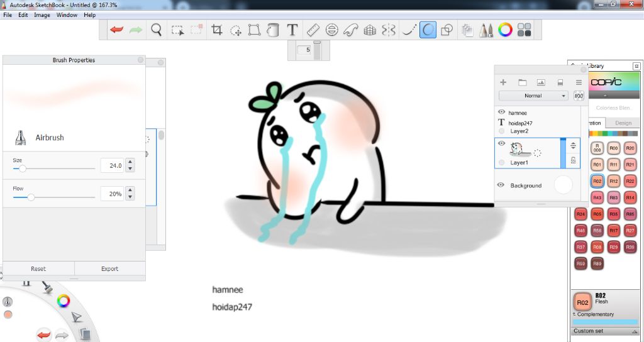Image resolution: width=644 pixels, height=342 pixels.
Task: Select the Crop tool
Action: pos(216,30)
